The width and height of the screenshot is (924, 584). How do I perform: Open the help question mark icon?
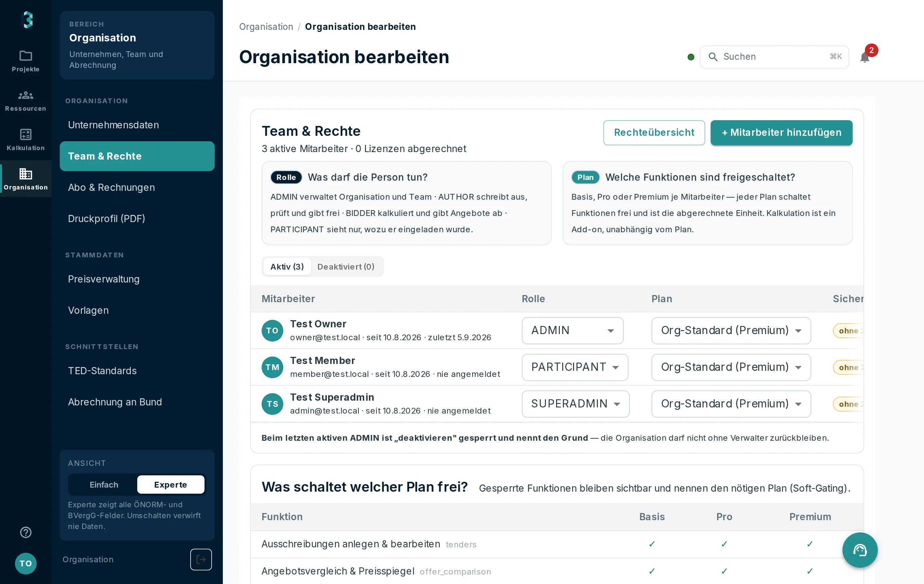click(26, 532)
